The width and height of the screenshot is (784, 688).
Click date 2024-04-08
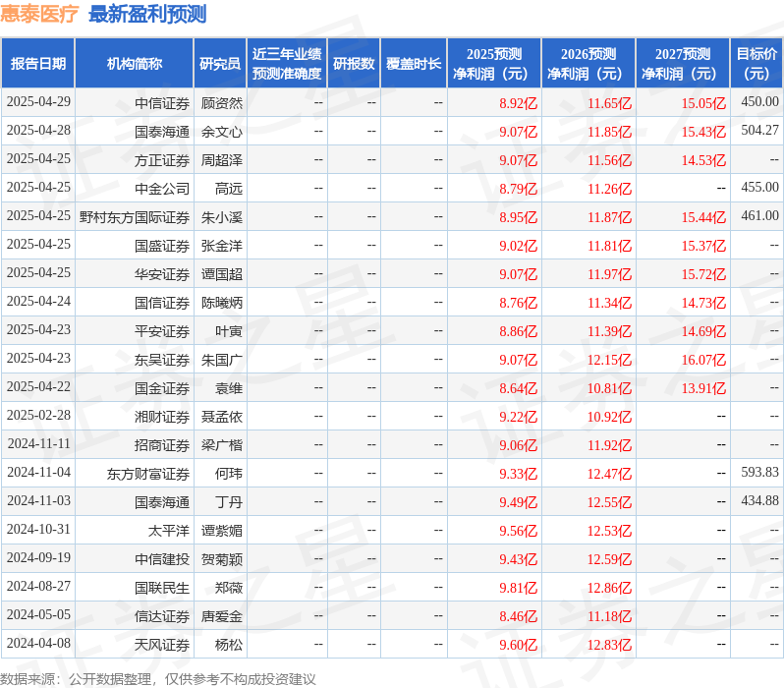tap(38, 644)
